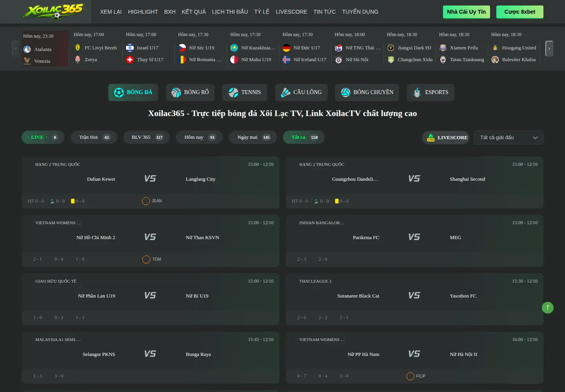Open Parikrma FC vs MEG match card
Screen dimensions: 565x392
tap(414, 241)
